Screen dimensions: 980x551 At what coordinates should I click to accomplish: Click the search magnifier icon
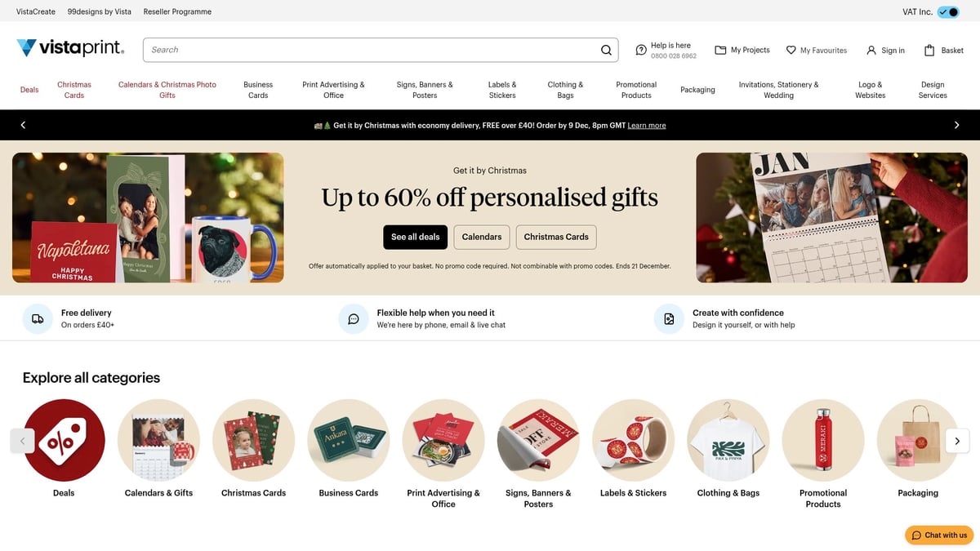(606, 50)
